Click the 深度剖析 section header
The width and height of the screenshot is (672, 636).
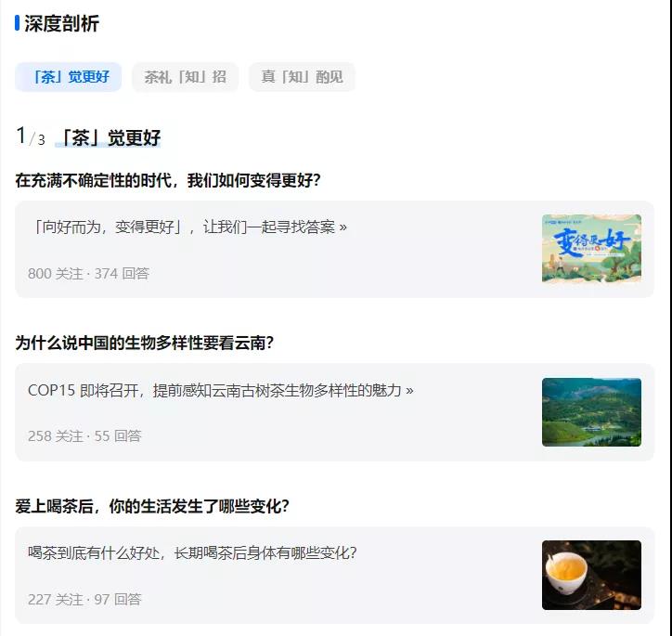point(61,24)
